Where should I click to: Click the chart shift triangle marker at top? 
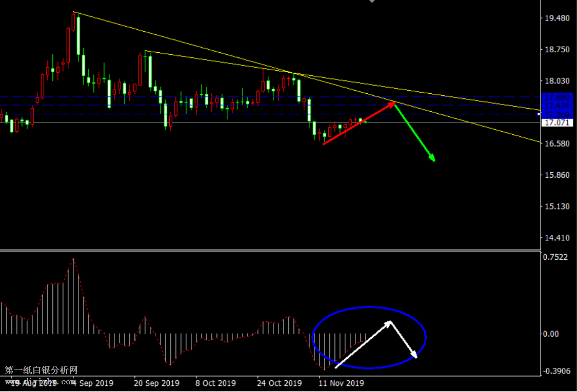coord(372,2)
